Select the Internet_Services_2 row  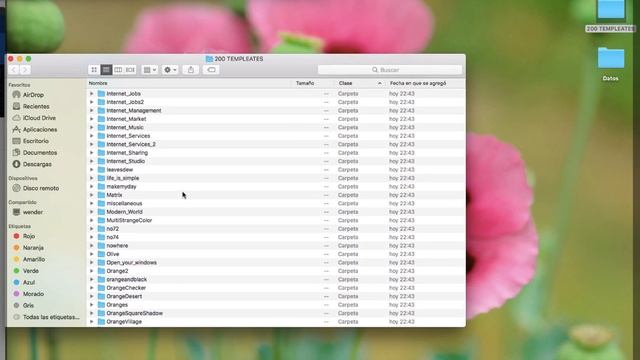click(276, 144)
